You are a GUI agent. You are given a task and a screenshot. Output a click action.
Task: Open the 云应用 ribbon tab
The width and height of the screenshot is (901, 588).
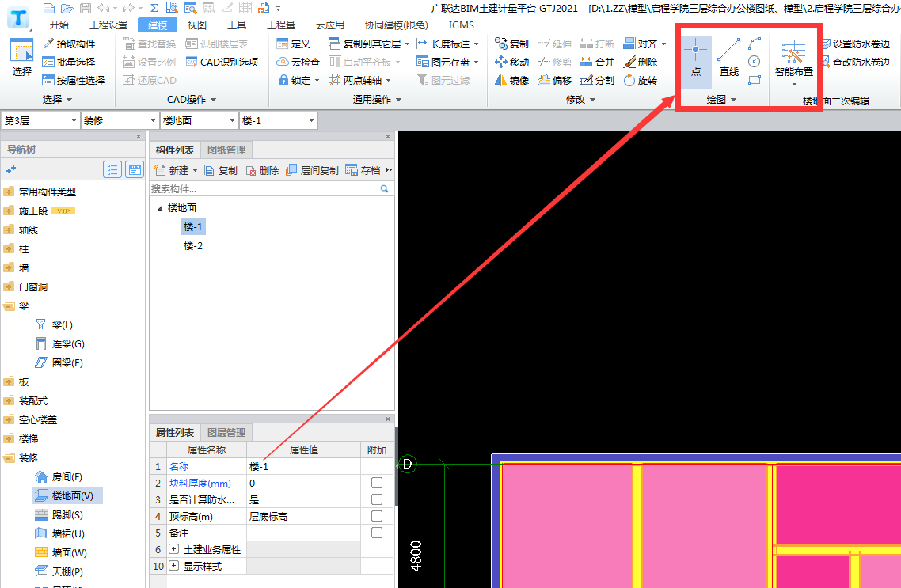coord(330,25)
